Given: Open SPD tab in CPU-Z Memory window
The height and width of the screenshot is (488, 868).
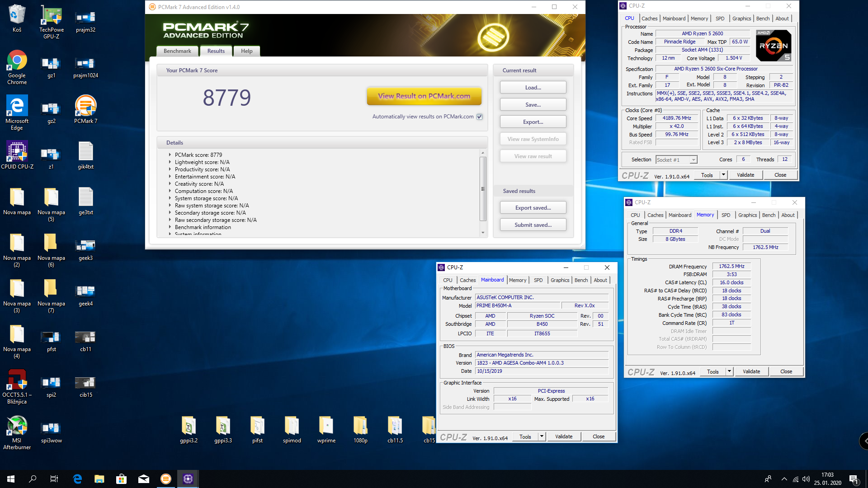Looking at the screenshot, I should (726, 215).
